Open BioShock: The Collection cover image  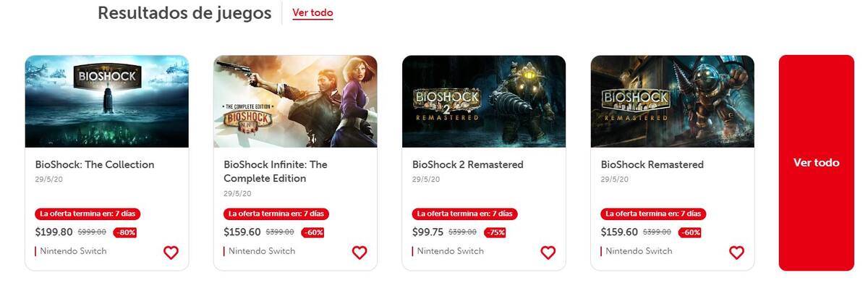coord(107,101)
